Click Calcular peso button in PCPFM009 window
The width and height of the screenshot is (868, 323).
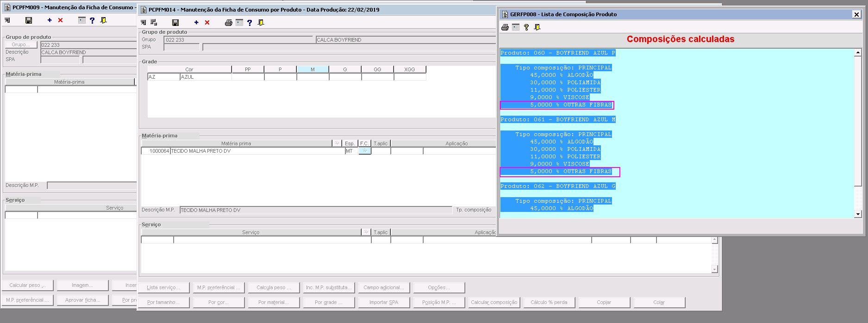point(28,285)
